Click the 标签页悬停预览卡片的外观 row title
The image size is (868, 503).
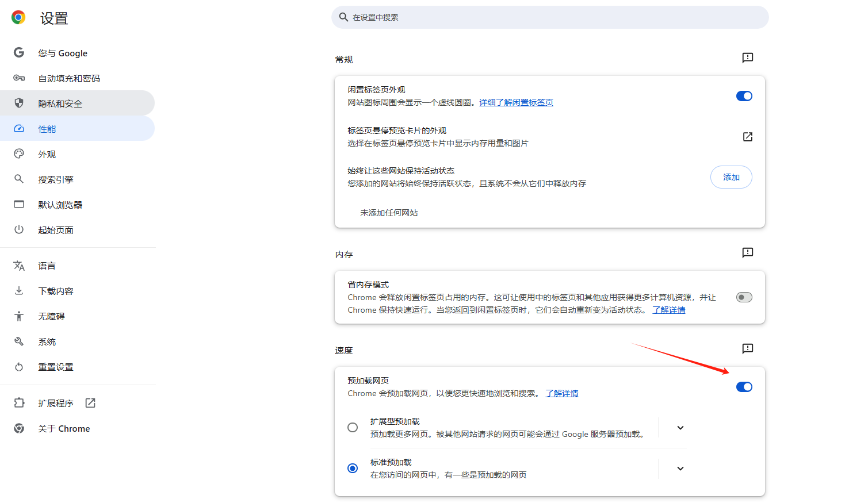click(397, 130)
